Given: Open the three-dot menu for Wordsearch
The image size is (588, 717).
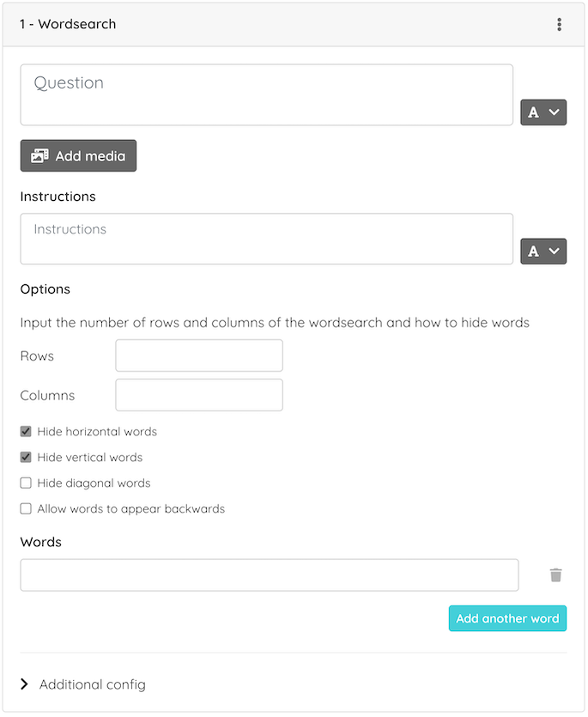Looking at the screenshot, I should (559, 24).
